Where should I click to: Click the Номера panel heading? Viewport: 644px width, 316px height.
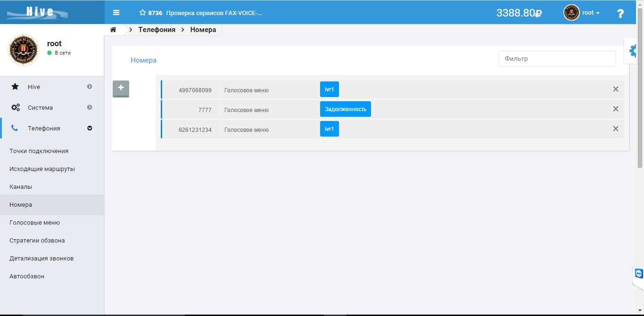(143, 60)
